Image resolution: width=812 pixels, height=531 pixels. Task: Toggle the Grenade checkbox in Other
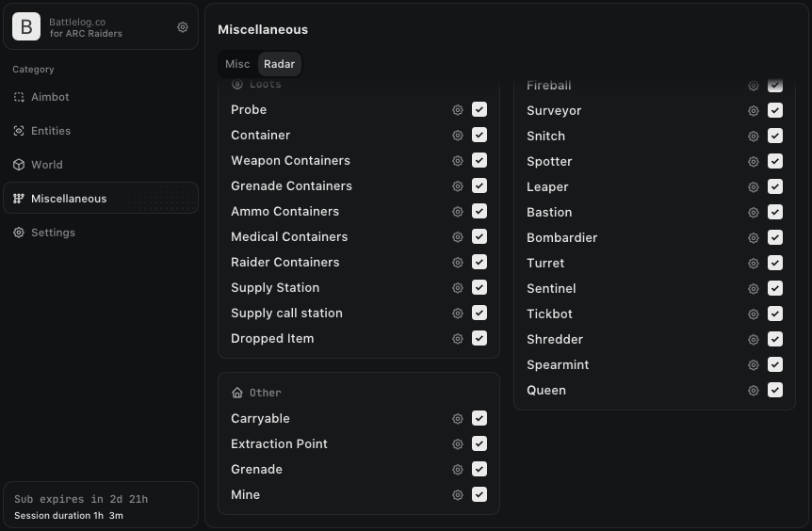[x=479, y=470]
